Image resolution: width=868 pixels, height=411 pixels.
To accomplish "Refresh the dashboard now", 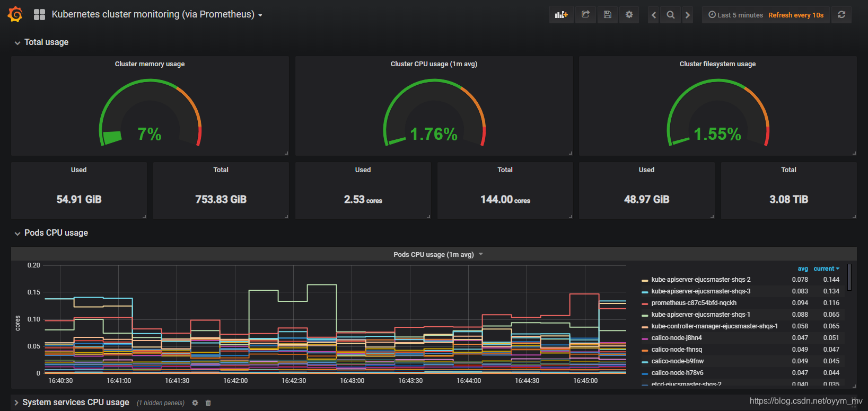I will pos(841,15).
